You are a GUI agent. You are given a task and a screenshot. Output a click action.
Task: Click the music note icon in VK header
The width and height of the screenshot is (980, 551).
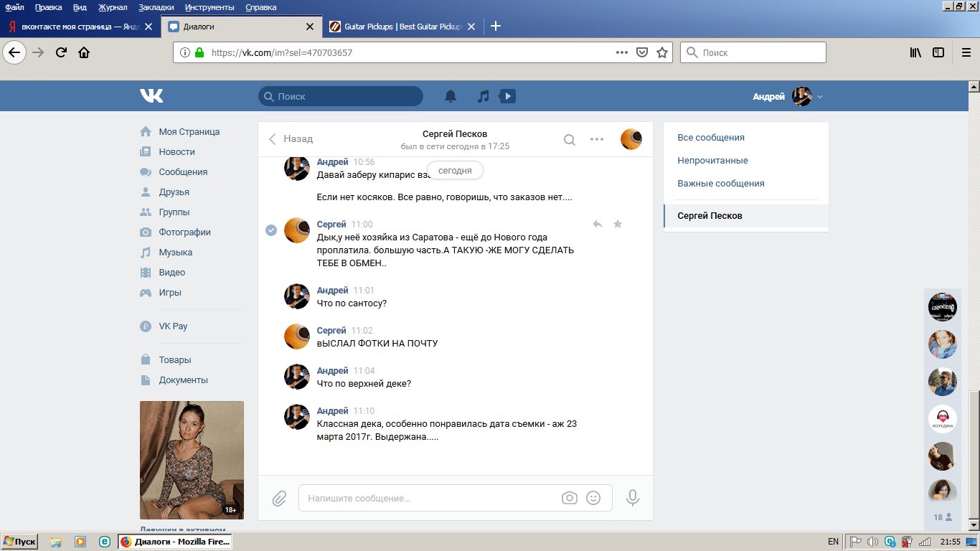(x=484, y=96)
